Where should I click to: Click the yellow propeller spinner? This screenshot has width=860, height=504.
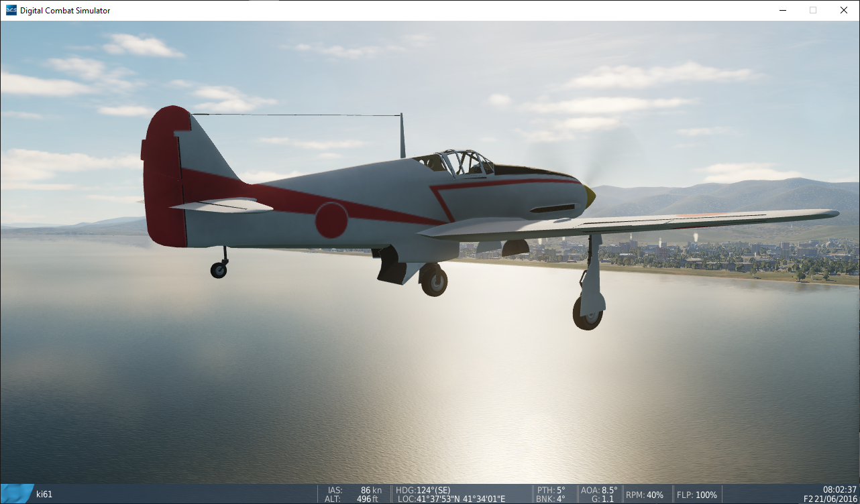coord(588,195)
